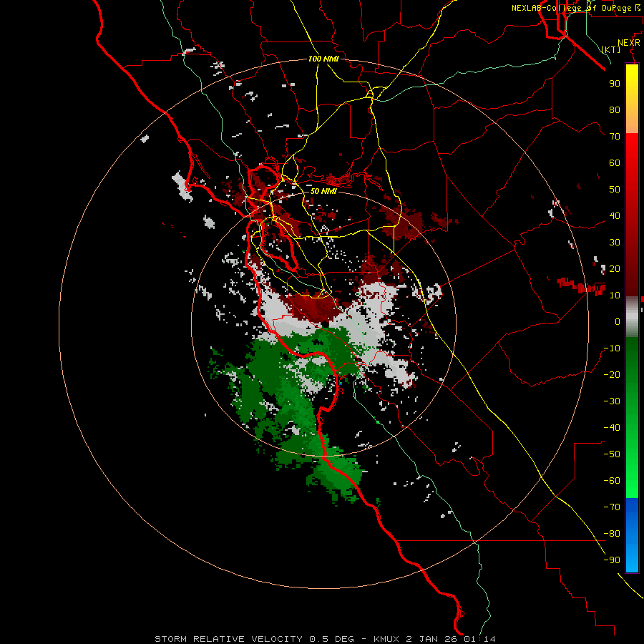Click the 70 value on the velocity scale
Viewport: 644px width, 644px height.
pos(615,137)
